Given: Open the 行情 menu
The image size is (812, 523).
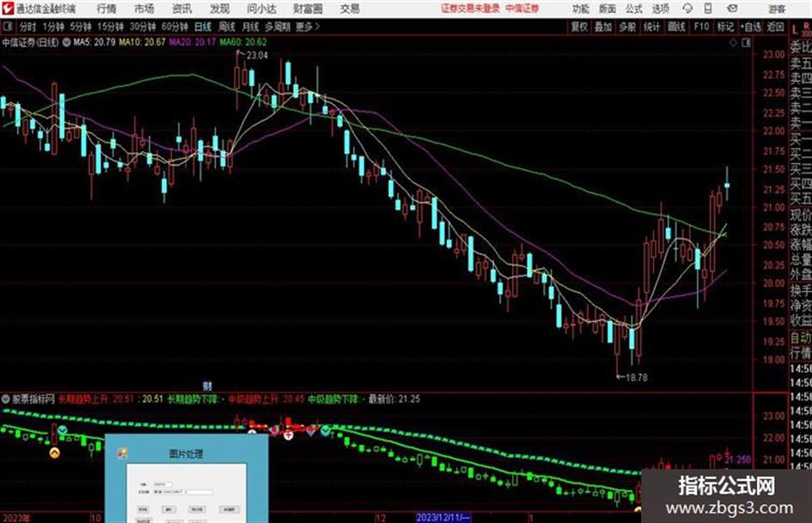Looking at the screenshot, I should [107, 9].
